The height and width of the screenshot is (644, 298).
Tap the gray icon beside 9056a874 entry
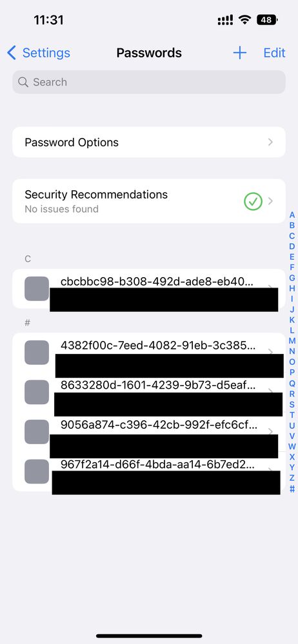[x=37, y=432]
